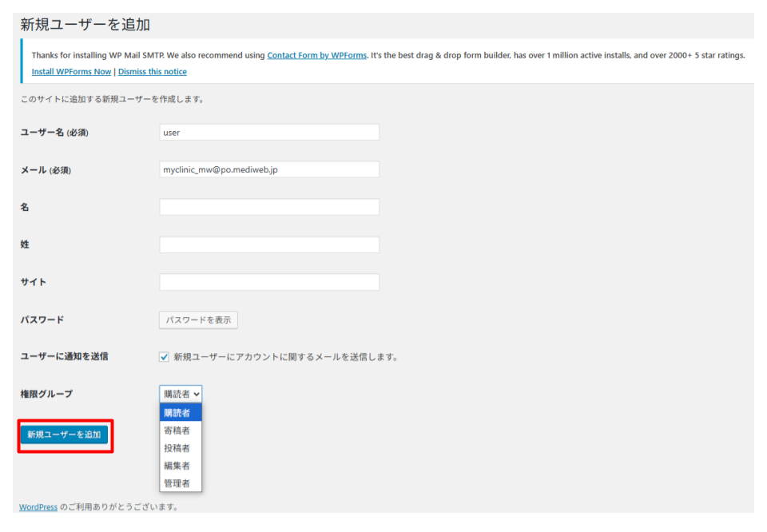Dismiss this notice link
Image resolution: width=767 pixels, height=532 pixels.
tap(152, 71)
